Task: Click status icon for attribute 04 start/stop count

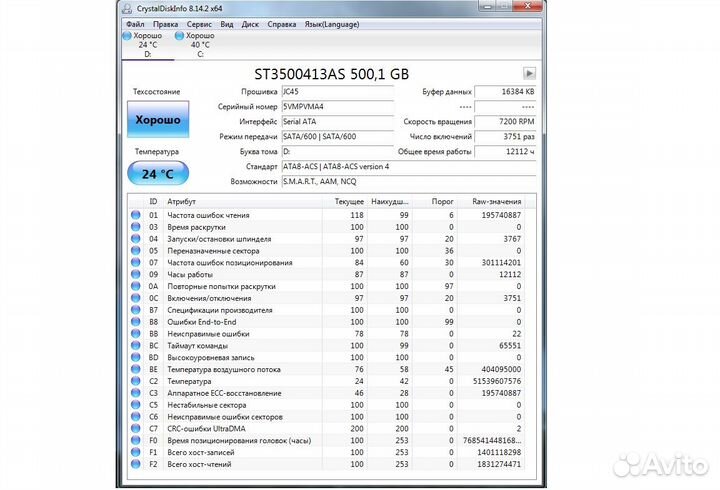Action: click(135, 238)
